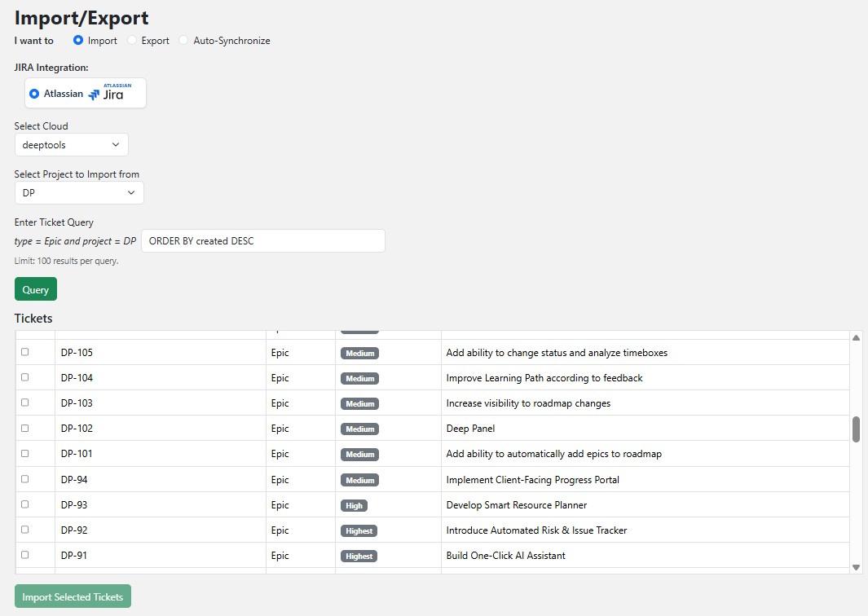The width and height of the screenshot is (868, 616).
Task: Click the Highest priority badge for DP-91
Action: [359, 557]
